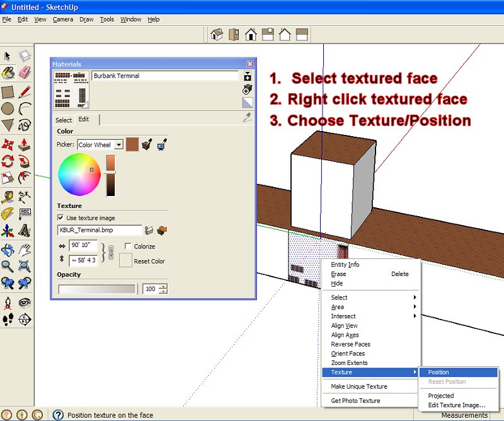
Task: Uncheck Use texture image
Action: (x=59, y=218)
